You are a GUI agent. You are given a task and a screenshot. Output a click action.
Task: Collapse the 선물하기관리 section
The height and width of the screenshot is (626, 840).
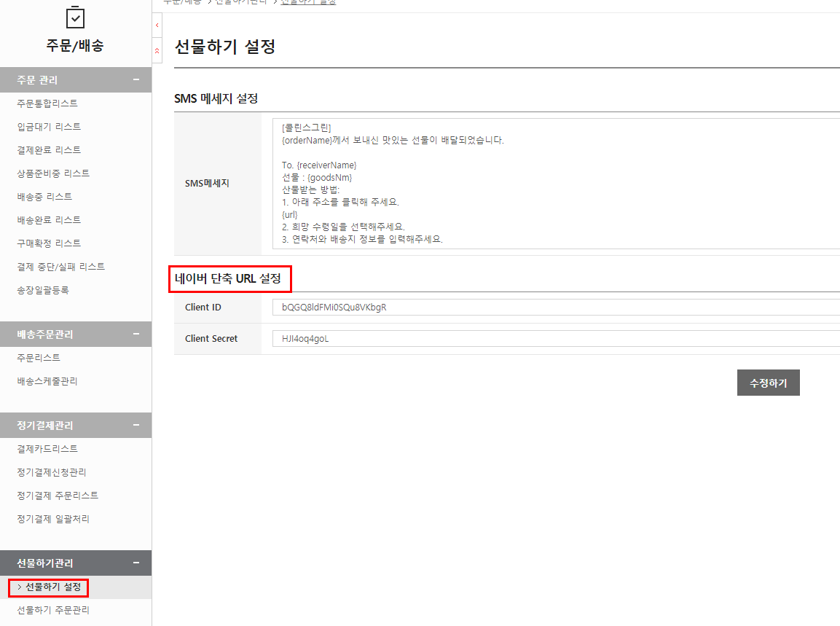point(136,563)
